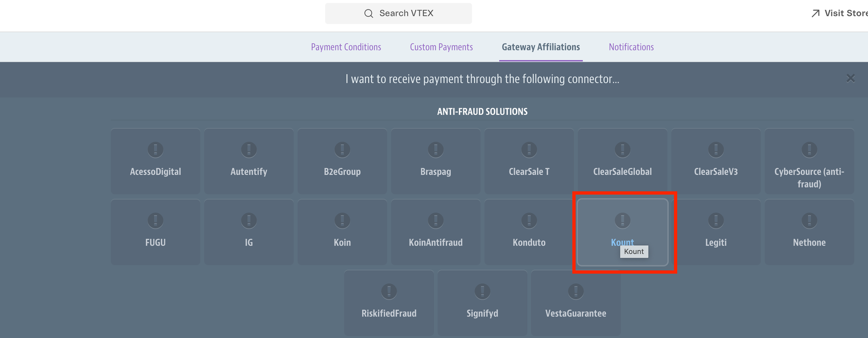Click the RiskifiedFraud connector icon
Image resolution: width=868 pixels, height=338 pixels.
point(389,291)
